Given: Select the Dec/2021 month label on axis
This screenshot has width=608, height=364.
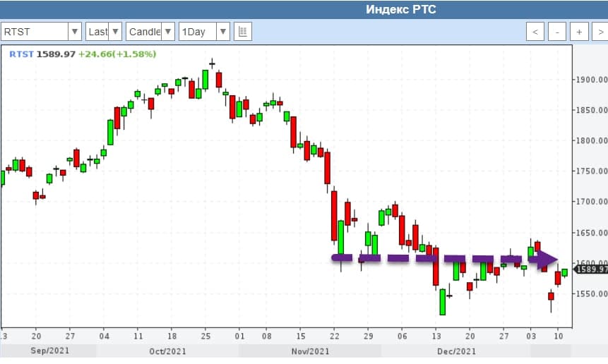Looking at the screenshot, I should [456, 351].
